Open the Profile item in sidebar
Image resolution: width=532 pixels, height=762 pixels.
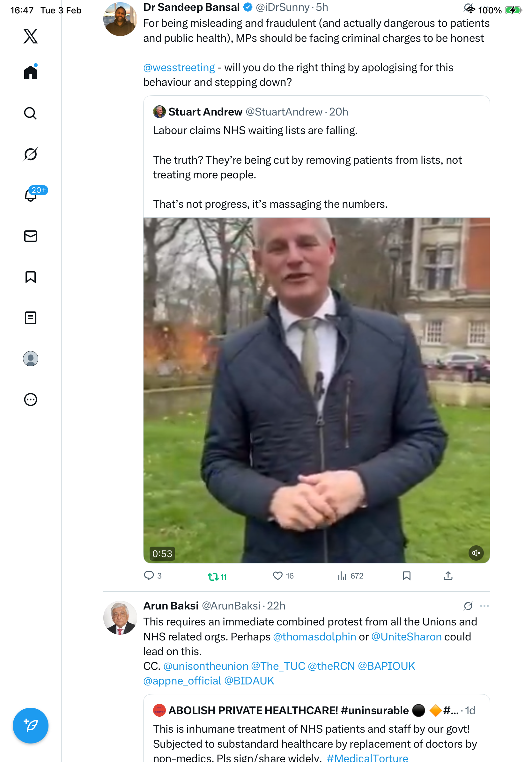(x=31, y=359)
